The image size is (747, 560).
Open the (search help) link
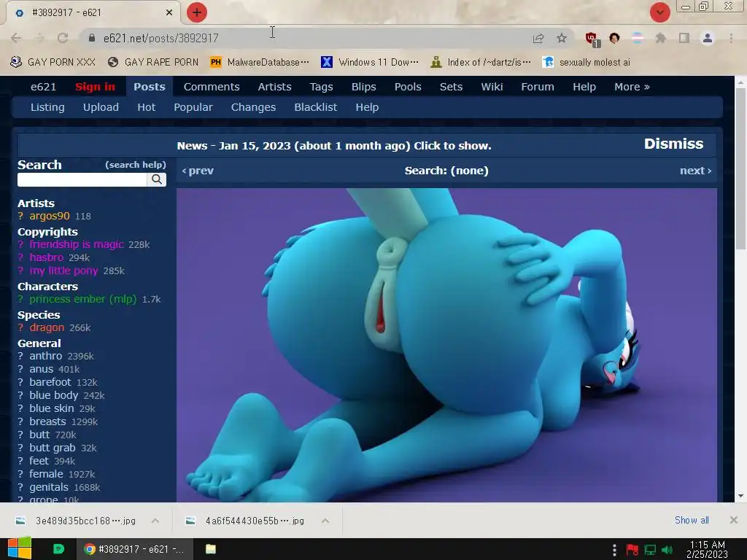click(x=136, y=165)
